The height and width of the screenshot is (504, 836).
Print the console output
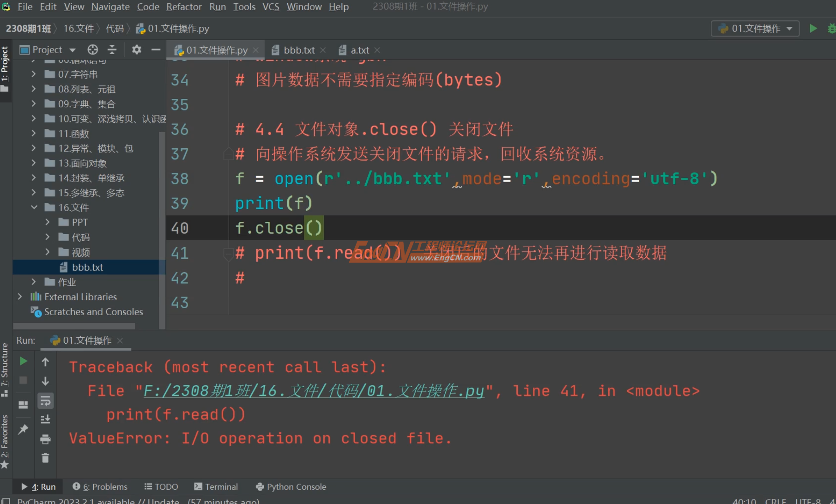pyautogui.click(x=45, y=438)
